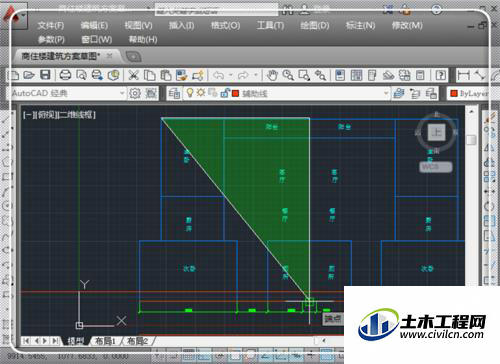Open the WCS coordinate system dropdown

point(436,167)
